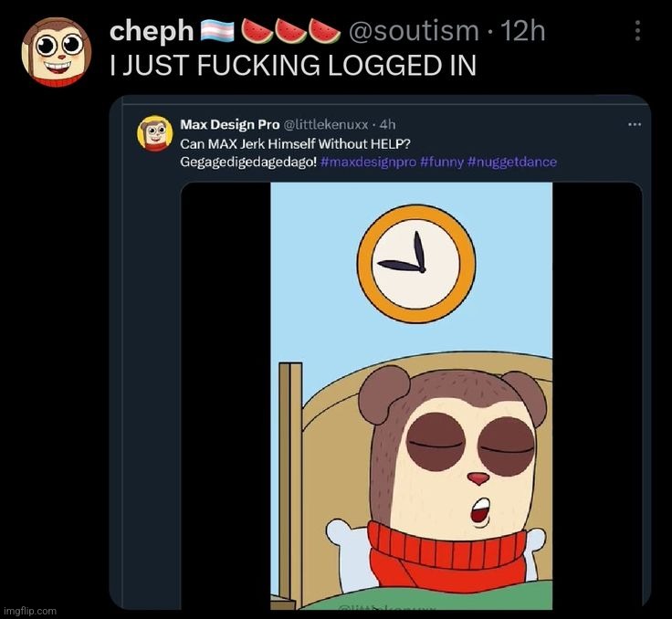Open the Max Design Pro profile name

[x=229, y=124]
